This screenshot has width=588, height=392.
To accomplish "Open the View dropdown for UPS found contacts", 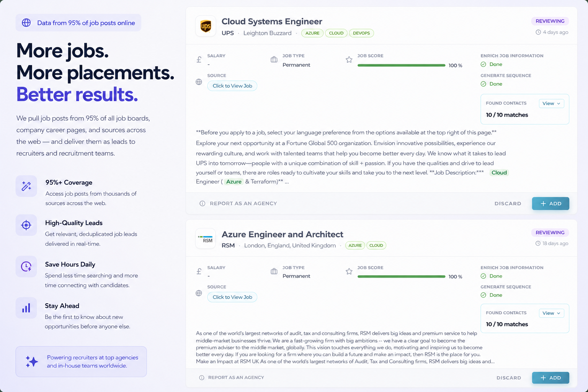I will tap(551, 103).
